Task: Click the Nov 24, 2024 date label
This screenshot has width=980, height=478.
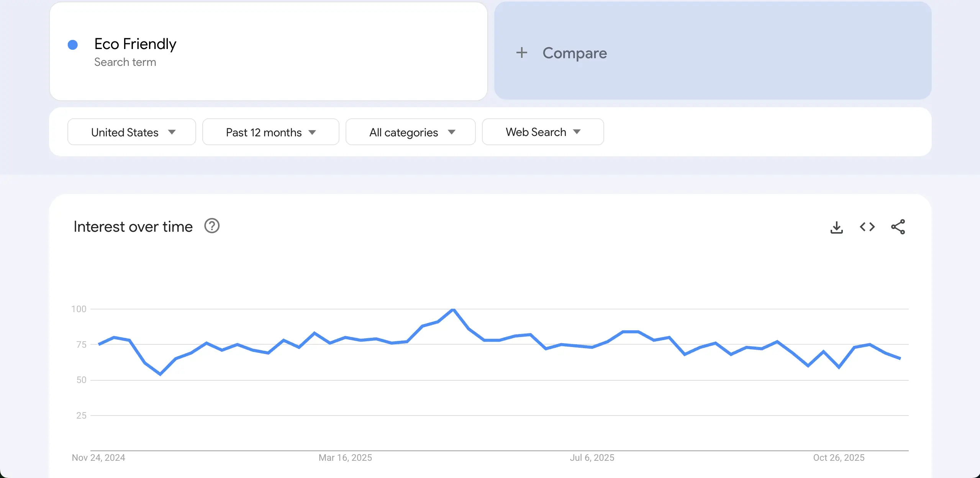Action: click(x=98, y=458)
